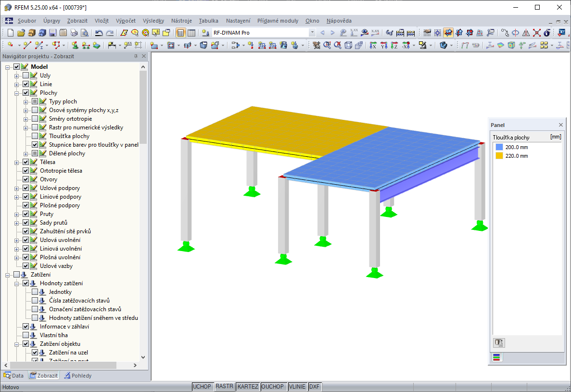Enable the Jednotky checkbox
Viewport: 571px width, 392px height.
[x=35, y=291]
